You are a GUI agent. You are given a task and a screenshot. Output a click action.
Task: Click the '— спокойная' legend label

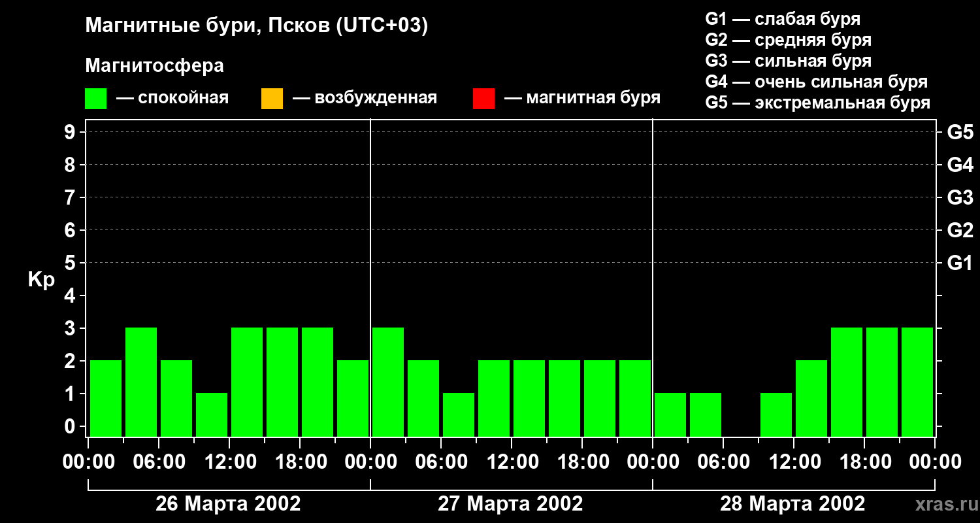point(172,98)
